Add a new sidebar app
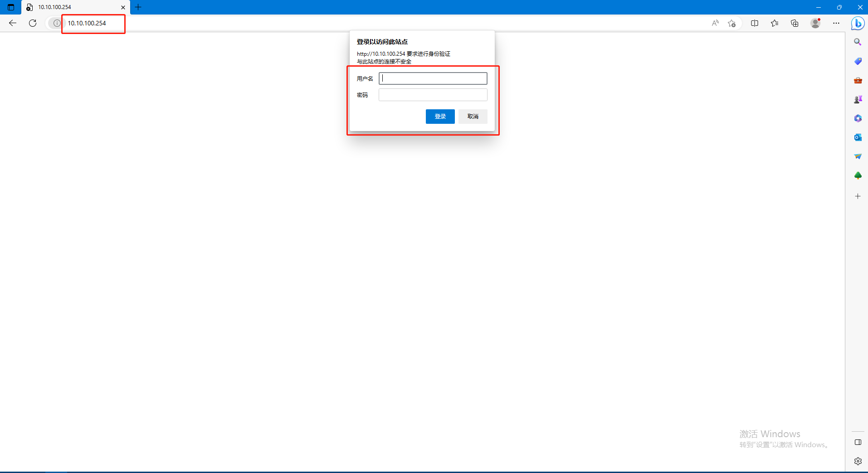This screenshot has width=868, height=473. 858,196
